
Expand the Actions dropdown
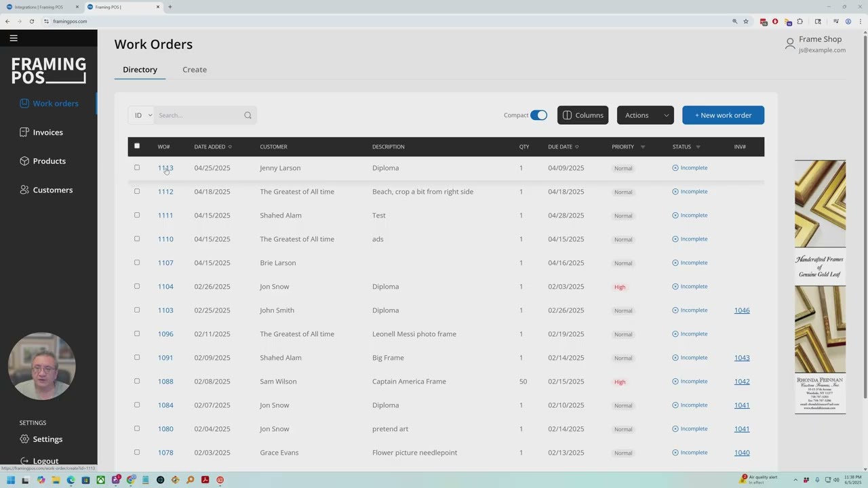tap(645, 115)
